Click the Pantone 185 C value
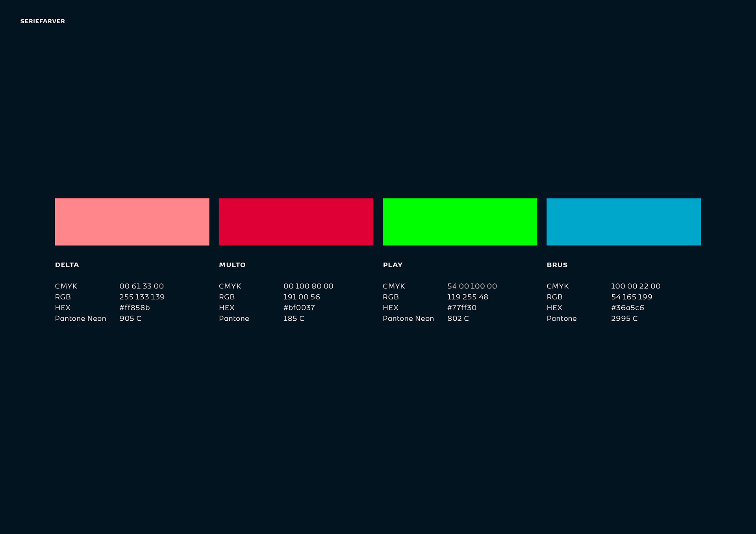This screenshot has width=756, height=534. pyautogui.click(x=294, y=318)
